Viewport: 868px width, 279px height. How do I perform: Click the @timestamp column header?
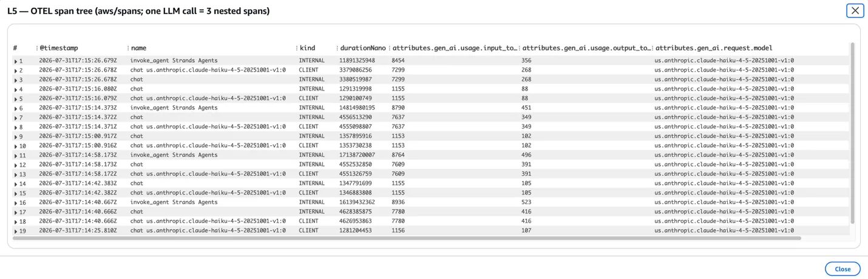tap(59, 48)
